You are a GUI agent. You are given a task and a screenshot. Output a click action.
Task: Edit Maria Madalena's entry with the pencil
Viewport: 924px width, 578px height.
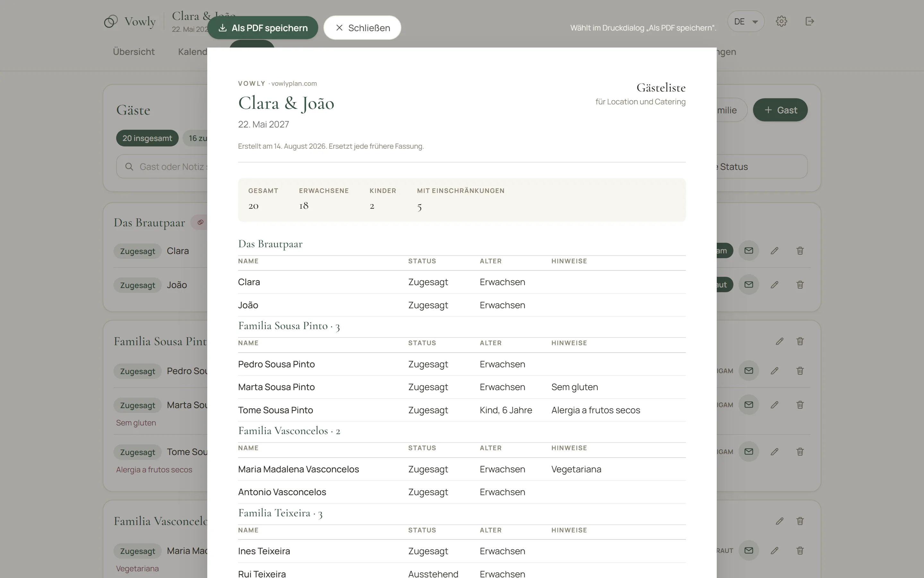[x=774, y=550]
